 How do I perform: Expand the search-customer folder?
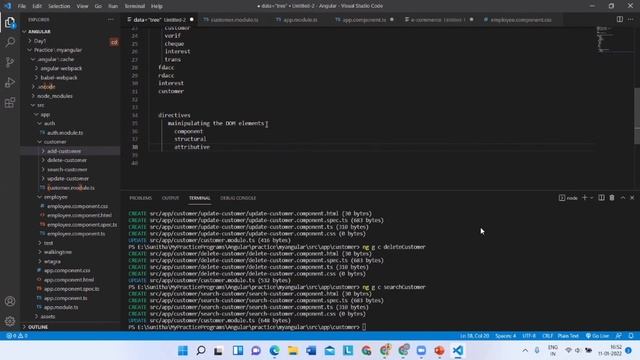coord(67,169)
